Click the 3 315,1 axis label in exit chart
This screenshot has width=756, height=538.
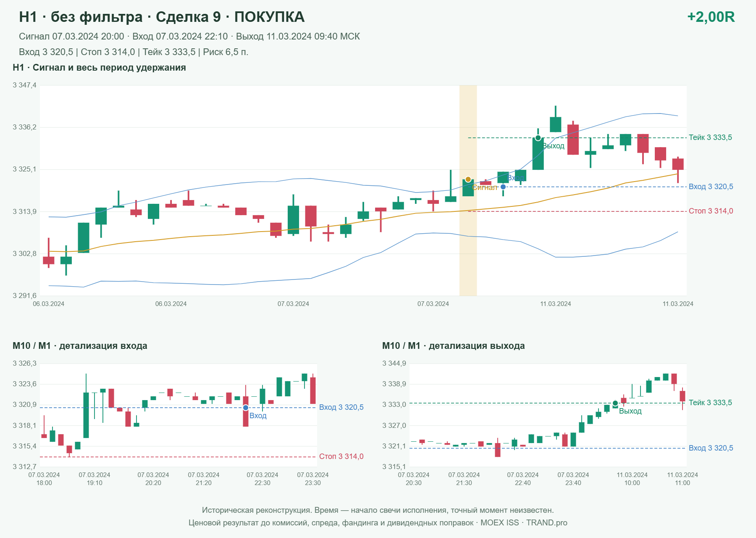pos(394,467)
